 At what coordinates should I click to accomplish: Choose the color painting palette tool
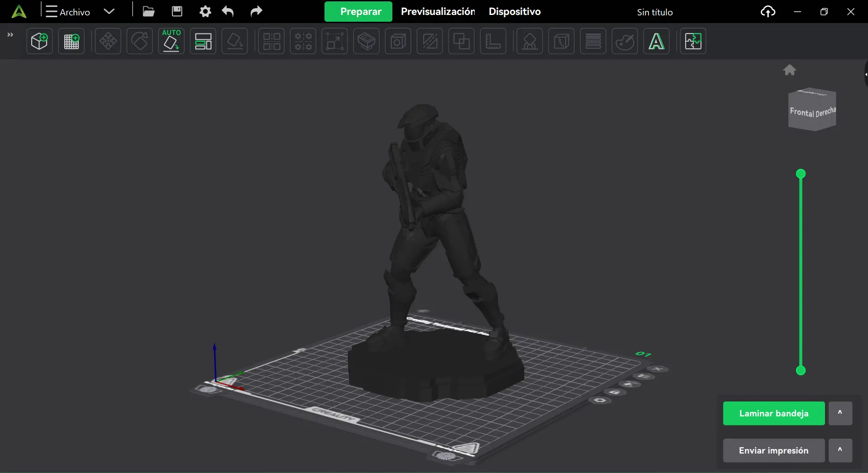[x=625, y=41]
